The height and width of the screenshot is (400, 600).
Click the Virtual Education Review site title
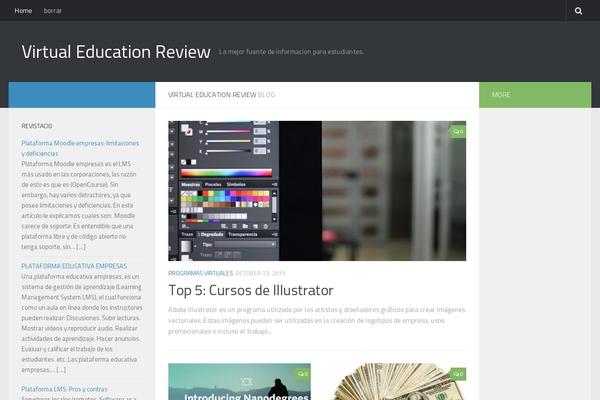(116, 52)
